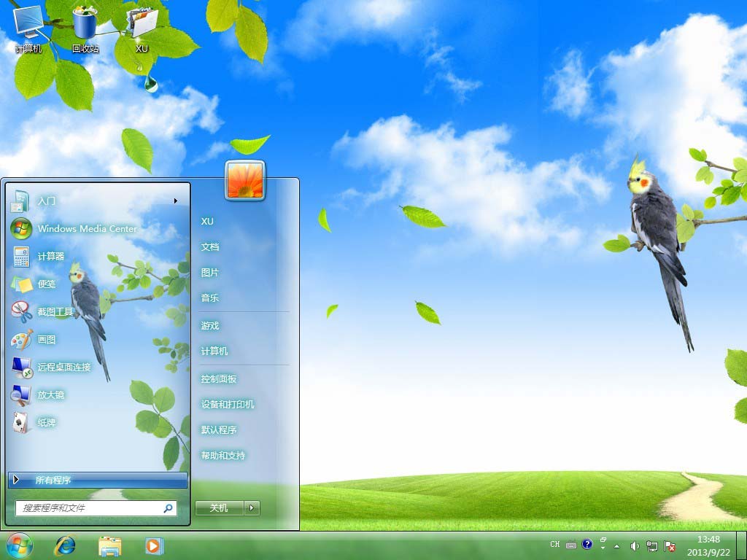The width and height of the screenshot is (747, 560).
Task: Open Windows Media Player from taskbar
Action: click(x=154, y=545)
